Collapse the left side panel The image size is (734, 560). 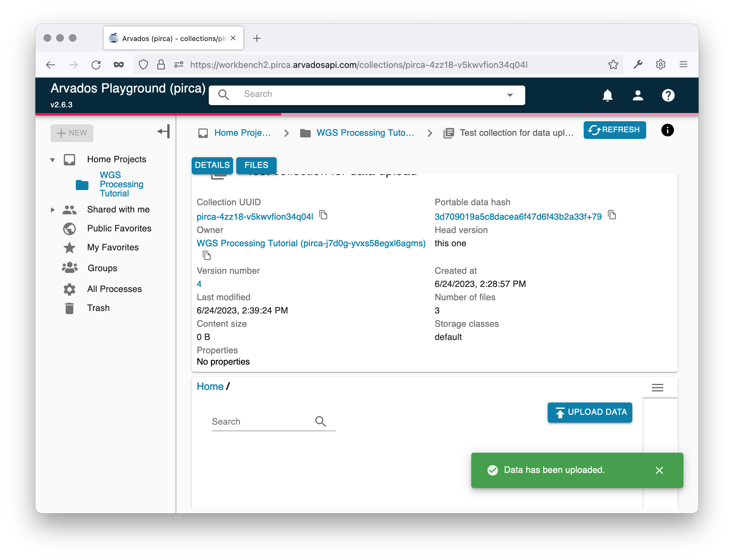(x=163, y=131)
